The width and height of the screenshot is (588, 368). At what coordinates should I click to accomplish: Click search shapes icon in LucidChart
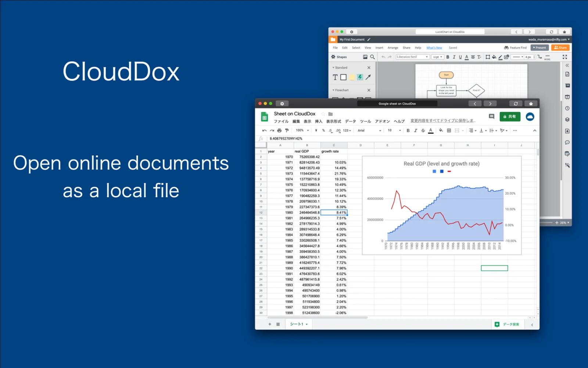(x=372, y=57)
